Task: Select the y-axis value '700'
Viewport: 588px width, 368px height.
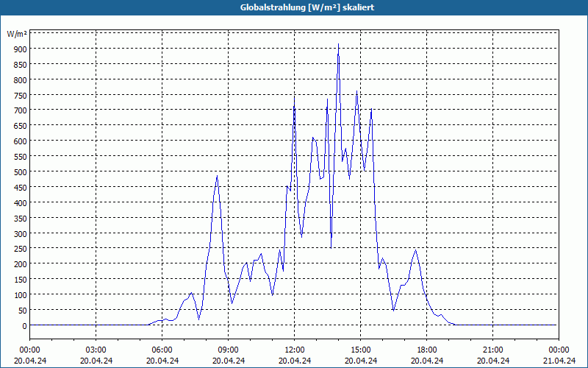Action: (x=21, y=110)
